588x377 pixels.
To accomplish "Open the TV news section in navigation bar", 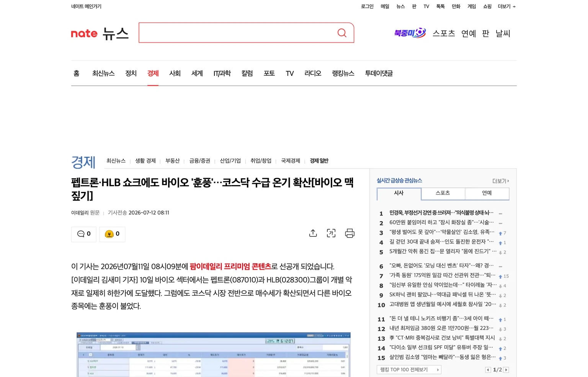I will pos(290,73).
